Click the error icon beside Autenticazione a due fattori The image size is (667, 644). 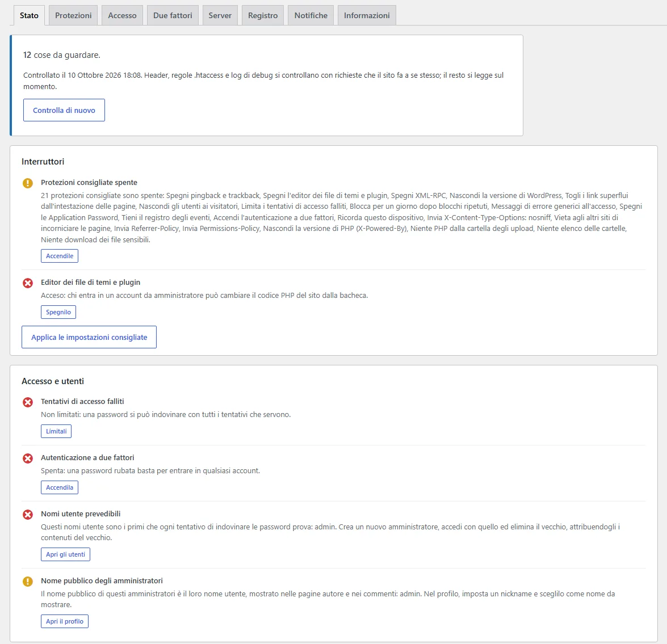point(28,458)
